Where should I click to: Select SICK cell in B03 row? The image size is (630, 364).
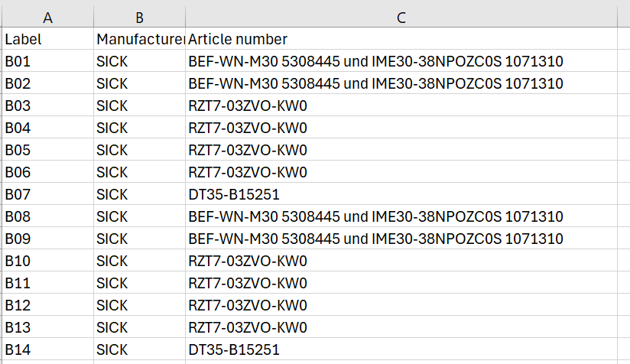pos(139,106)
